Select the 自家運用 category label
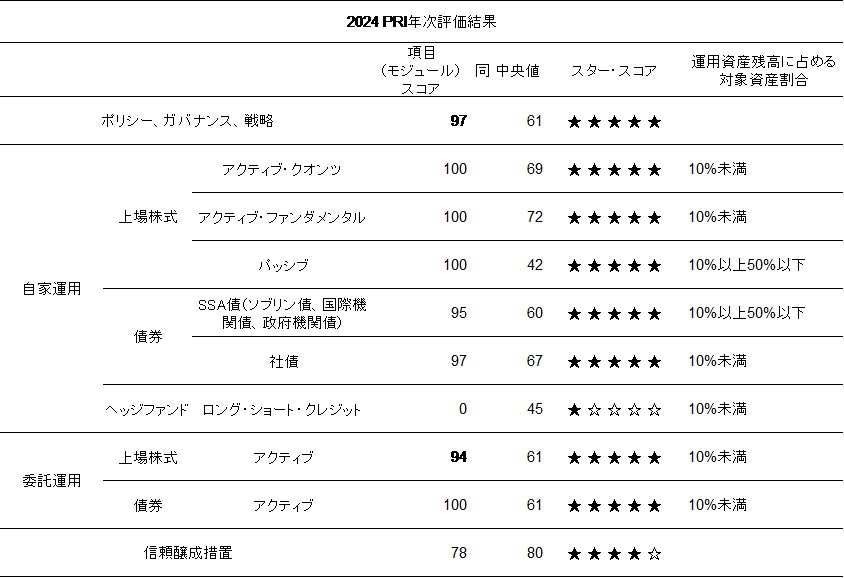 [51, 289]
